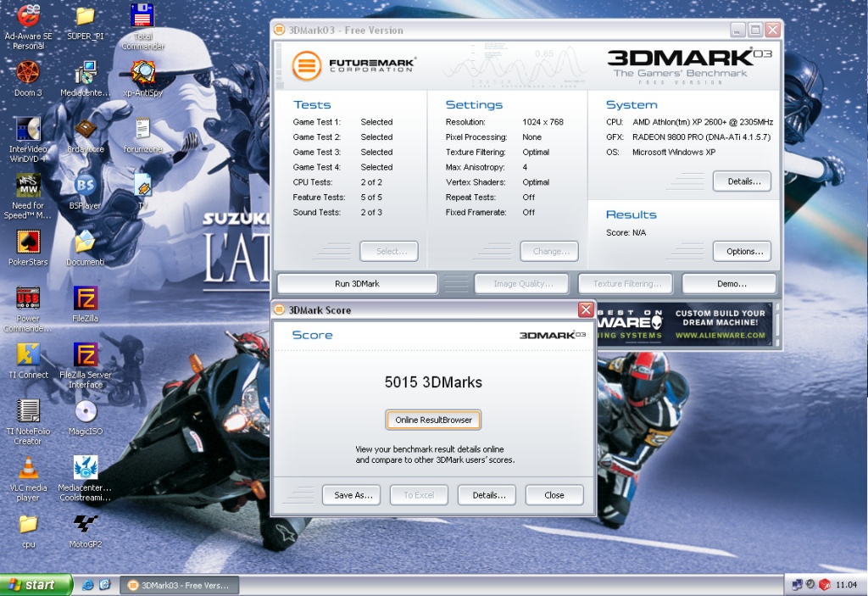
Task: Click the Options button under Results
Action: [x=742, y=251]
